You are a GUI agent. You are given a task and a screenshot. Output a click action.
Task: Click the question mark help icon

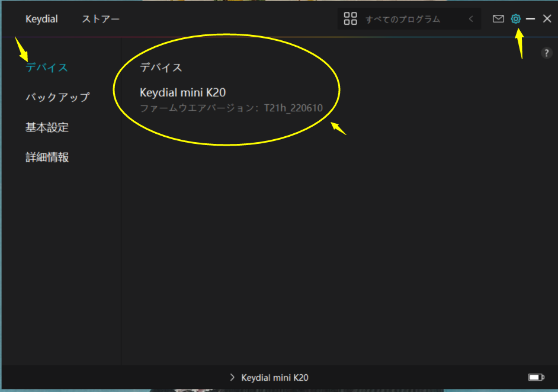[547, 53]
